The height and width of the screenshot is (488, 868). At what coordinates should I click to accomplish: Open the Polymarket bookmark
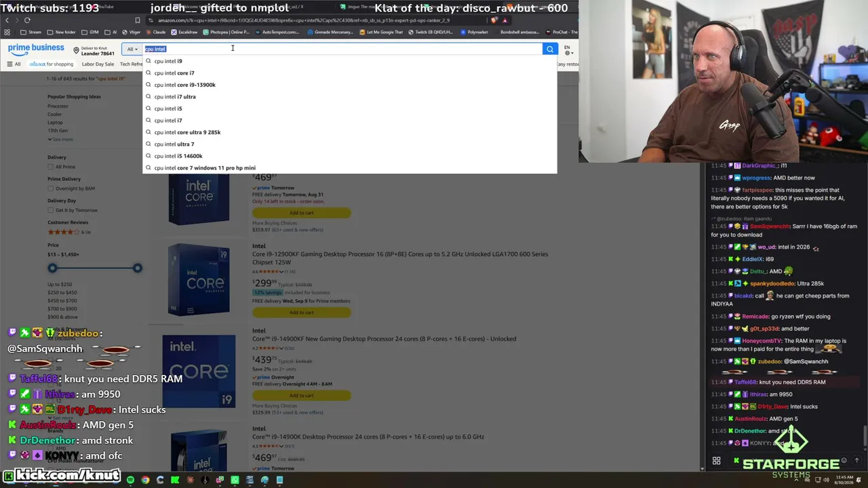[474, 32]
